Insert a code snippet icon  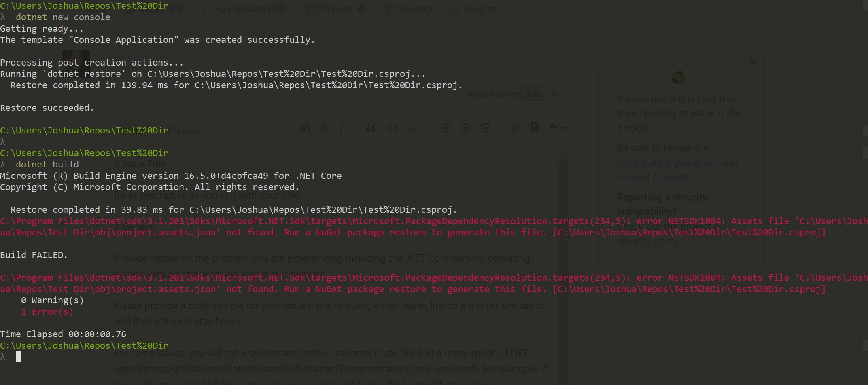392,127
